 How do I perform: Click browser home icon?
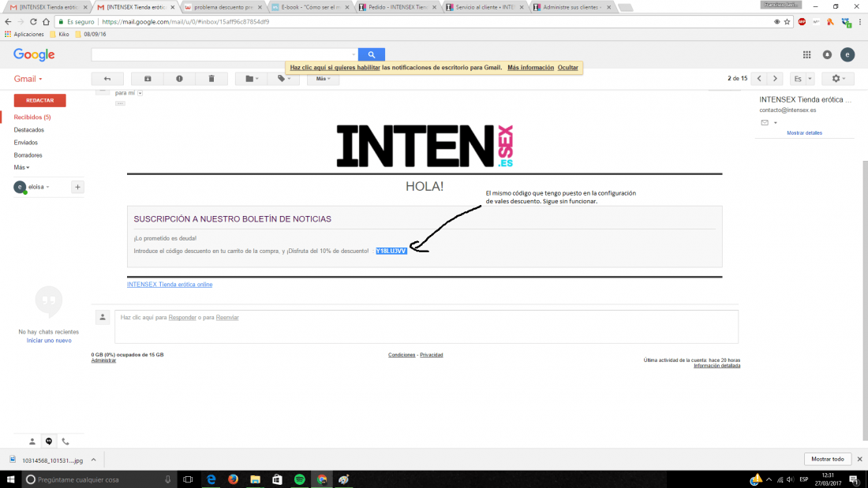[46, 21]
